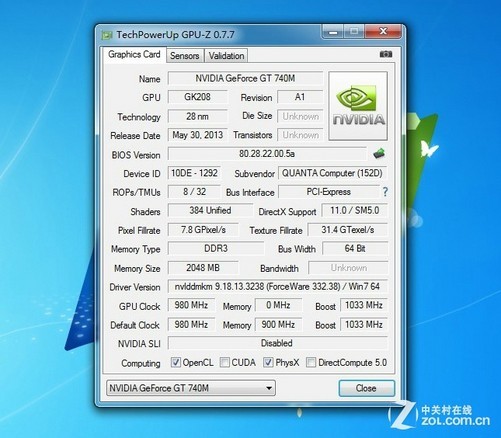Screen dimensions: 501x438
Task: Click the Bus Interface question mark
Action: click(x=385, y=192)
